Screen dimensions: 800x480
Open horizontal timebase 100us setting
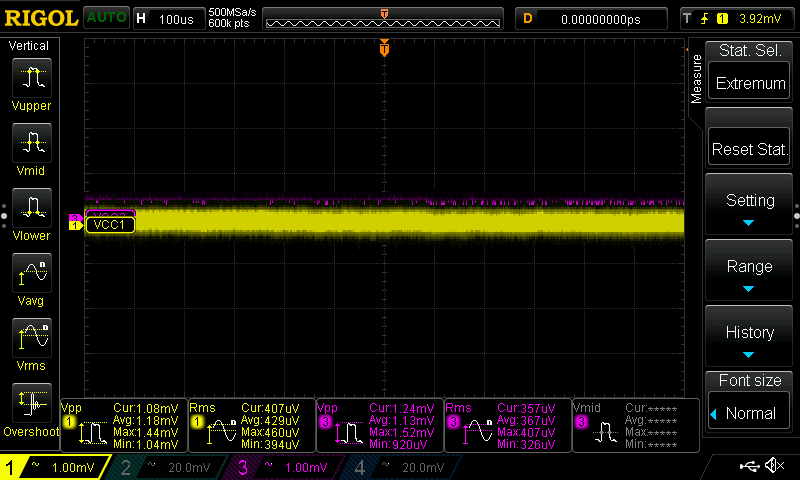tap(169, 19)
